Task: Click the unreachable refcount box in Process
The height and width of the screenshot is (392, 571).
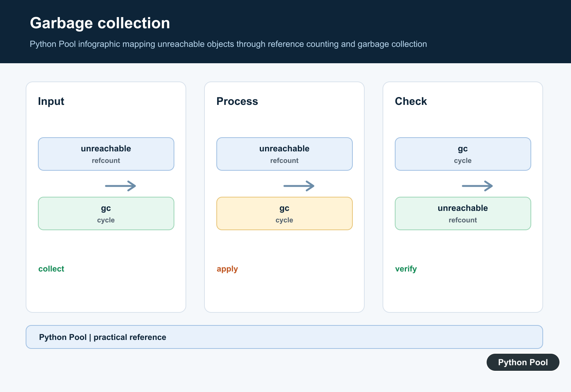Action: point(284,154)
